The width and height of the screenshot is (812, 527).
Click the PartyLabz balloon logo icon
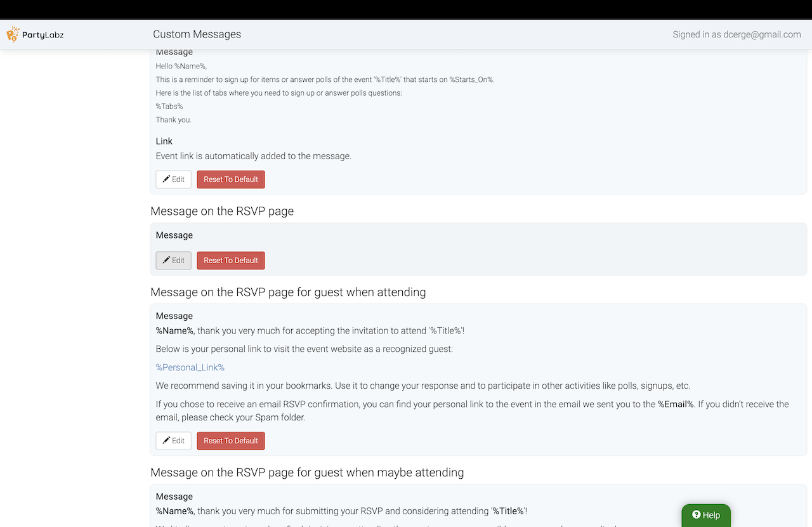coord(13,34)
